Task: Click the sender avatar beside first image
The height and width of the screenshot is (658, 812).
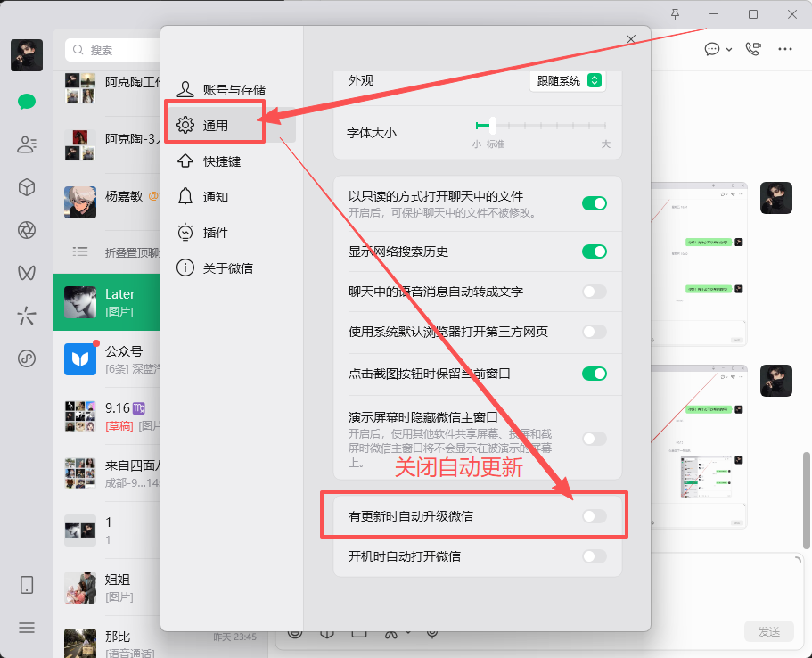Action: pyautogui.click(x=776, y=198)
